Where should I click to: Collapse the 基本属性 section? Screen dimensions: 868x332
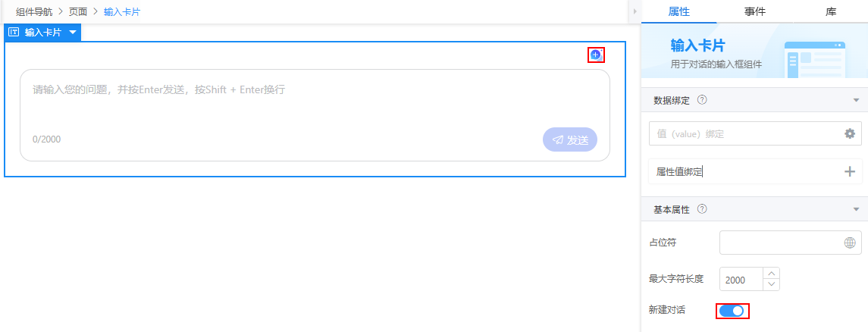(x=857, y=210)
